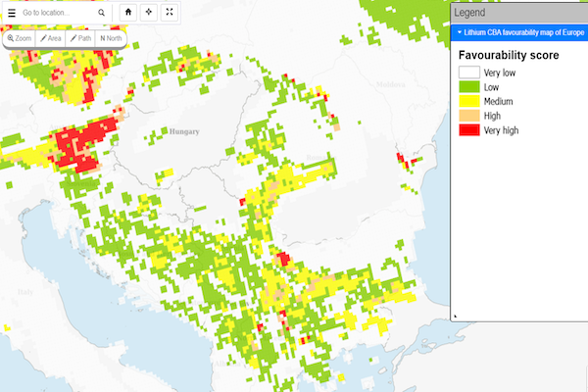Reset map orientation with North button
Image resolution: width=588 pixels, height=392 pixels.
coord(111,38)
